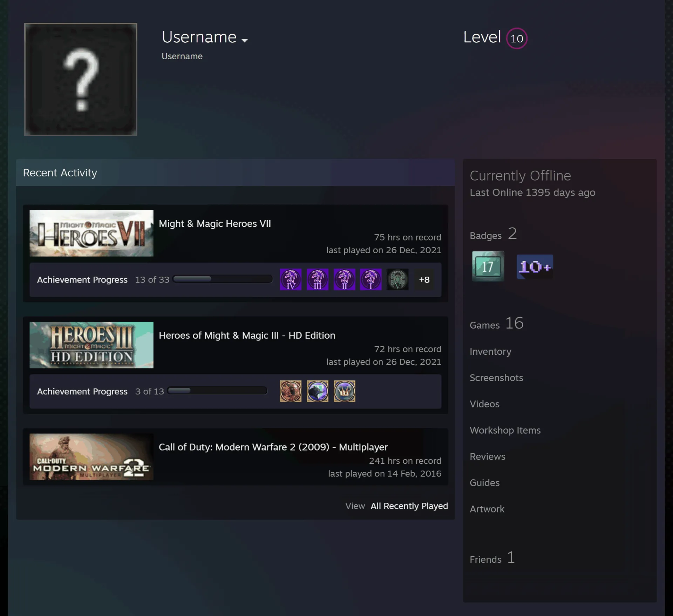Open the Badges 2 section link
Screen dimensions: 673x616
pos(494,234)
